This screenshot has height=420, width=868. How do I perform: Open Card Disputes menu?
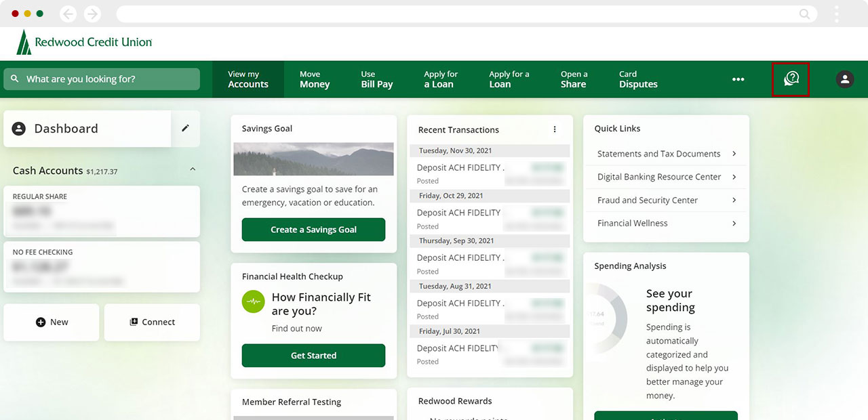[638, 79]
